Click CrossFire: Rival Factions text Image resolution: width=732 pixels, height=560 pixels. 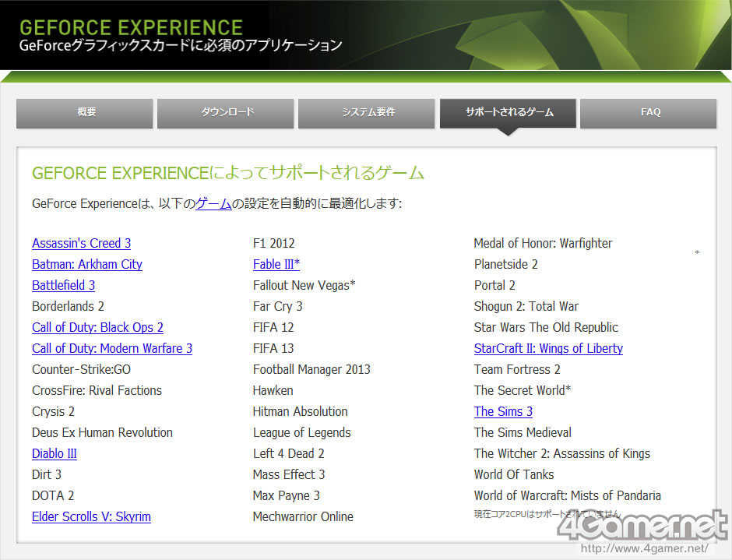coord(97,390)
